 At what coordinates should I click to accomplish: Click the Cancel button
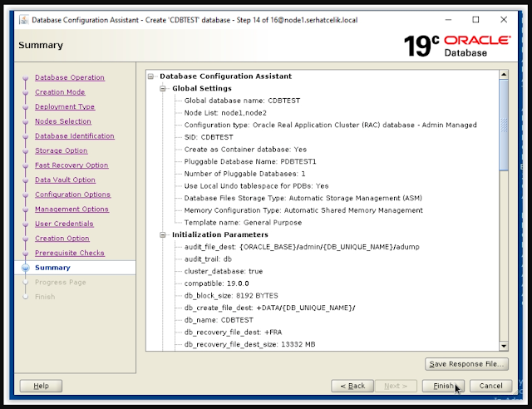tap(490, 386)
